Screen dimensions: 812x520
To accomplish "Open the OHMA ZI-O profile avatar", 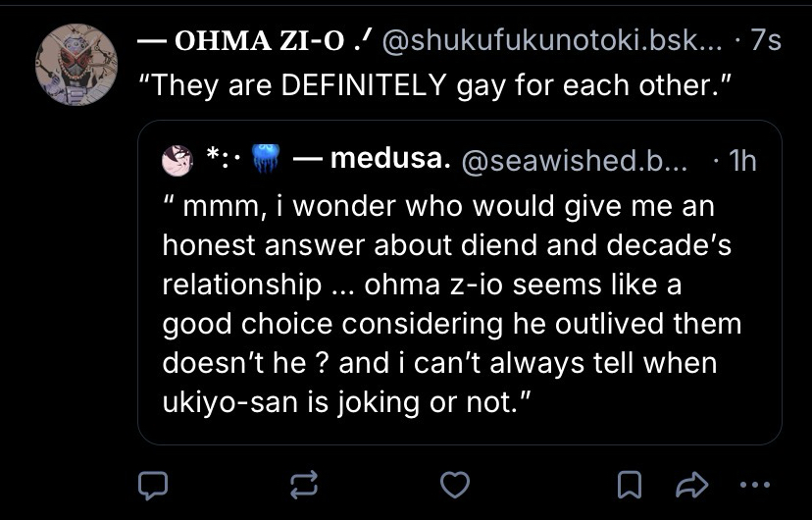I will [x=76, y=66].
